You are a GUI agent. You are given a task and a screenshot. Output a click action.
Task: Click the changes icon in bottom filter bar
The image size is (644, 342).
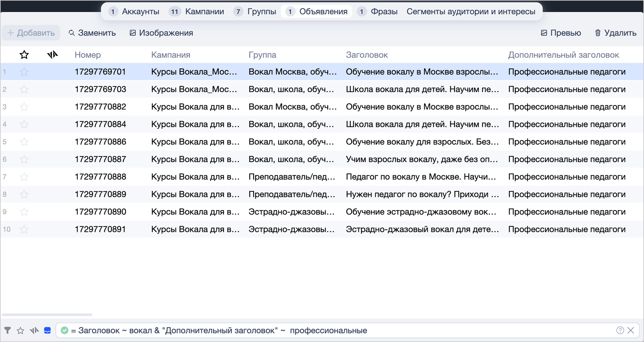point(34,330)
